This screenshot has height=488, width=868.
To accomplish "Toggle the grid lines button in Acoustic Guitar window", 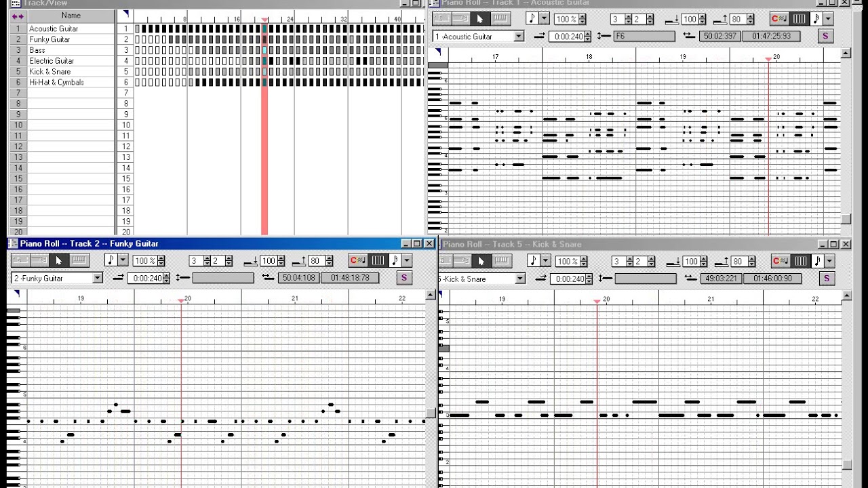I will tap(800, 18).
